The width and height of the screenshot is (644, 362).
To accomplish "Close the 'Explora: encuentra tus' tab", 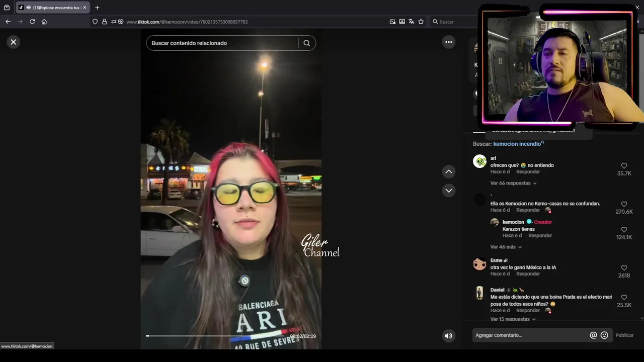I will click(x=85, y=8).
